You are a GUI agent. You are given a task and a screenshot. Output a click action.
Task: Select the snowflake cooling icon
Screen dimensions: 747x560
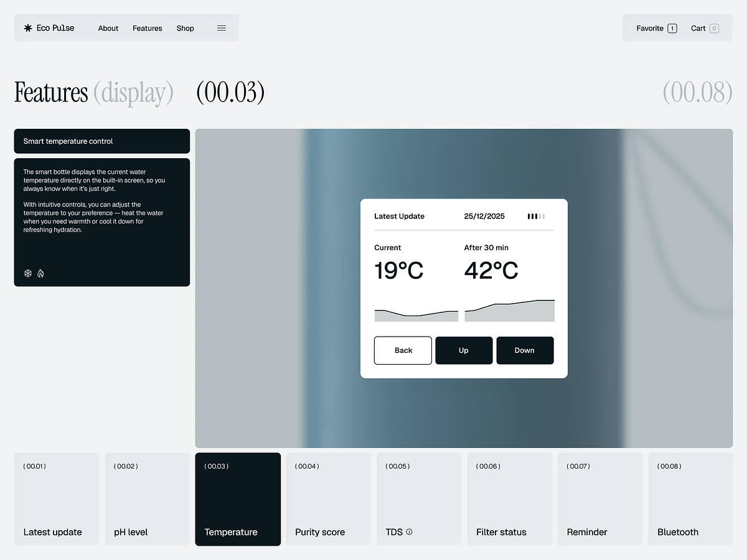point(27,273)
